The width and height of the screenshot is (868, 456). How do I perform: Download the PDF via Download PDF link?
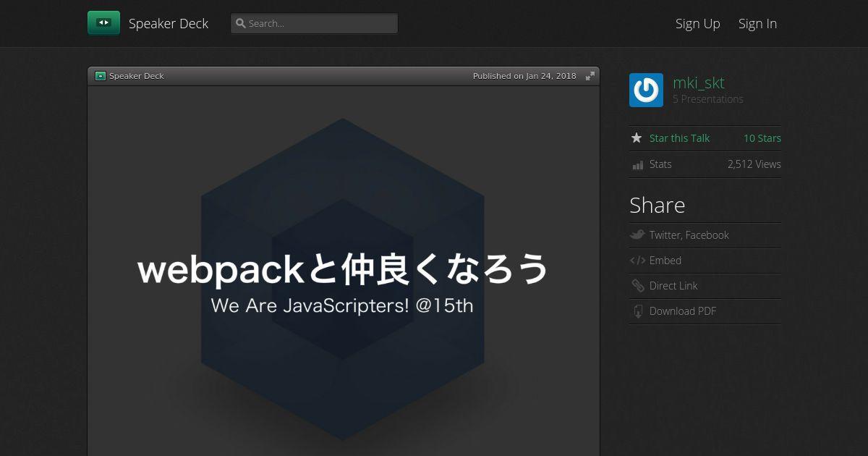683,311
